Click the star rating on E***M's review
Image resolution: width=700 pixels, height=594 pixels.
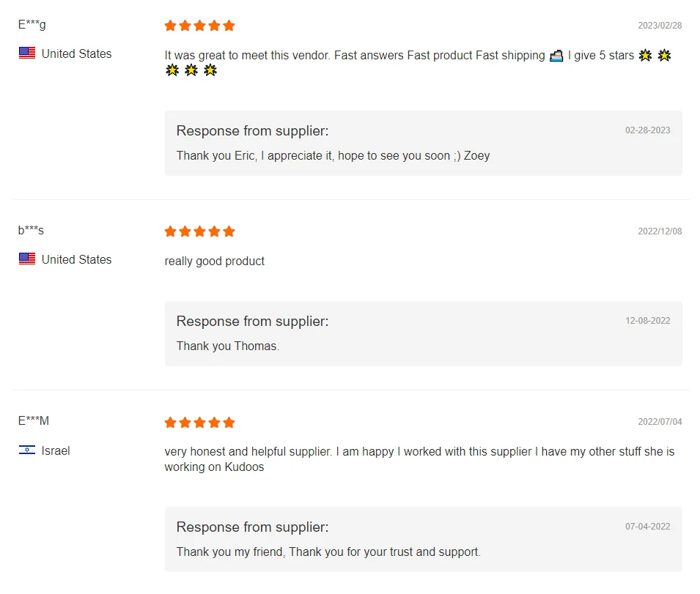(x=199, y=423)
